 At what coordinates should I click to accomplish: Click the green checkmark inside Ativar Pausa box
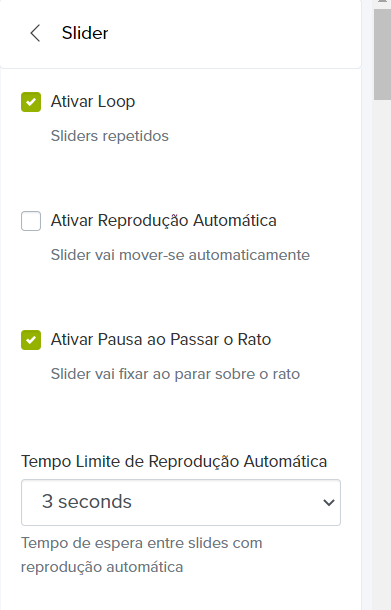tap(31, 340)
